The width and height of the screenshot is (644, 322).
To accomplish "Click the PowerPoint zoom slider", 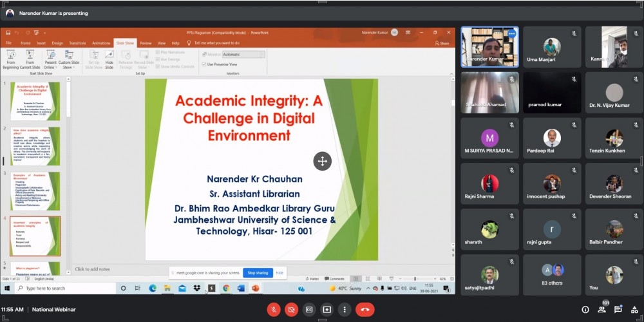I will click(414, 279).
